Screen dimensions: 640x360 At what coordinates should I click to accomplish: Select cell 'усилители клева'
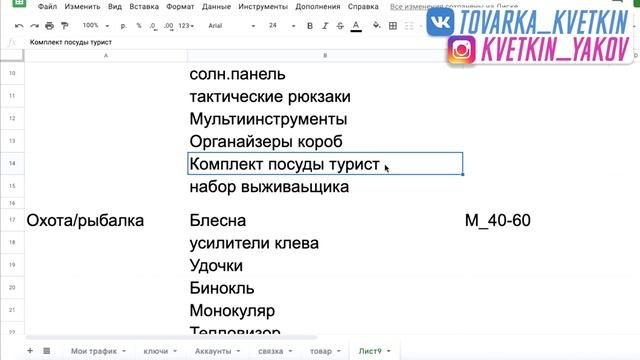click(325, 243)
